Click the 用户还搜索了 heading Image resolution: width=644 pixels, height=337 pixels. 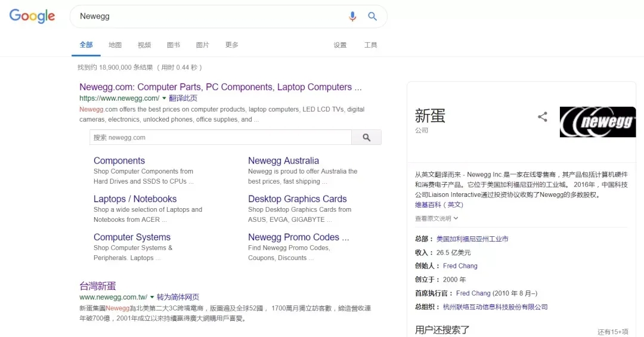coord(442,330)
